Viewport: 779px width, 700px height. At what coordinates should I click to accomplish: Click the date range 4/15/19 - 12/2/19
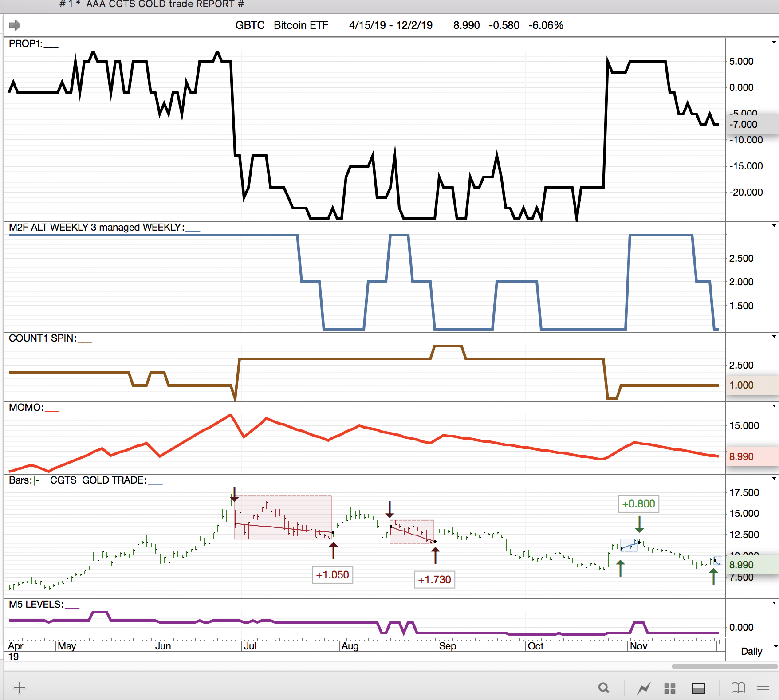click(391, 25)
